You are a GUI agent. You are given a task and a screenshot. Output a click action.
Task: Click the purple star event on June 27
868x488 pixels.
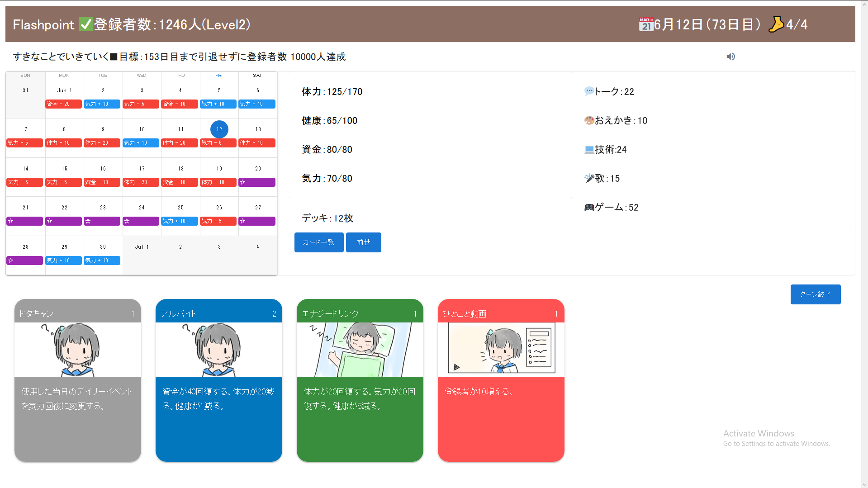tap(257, 221)
